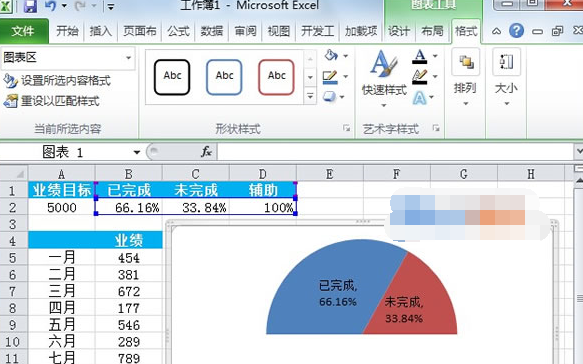
Task: Select row 3 header
Action: coord(13,224)
